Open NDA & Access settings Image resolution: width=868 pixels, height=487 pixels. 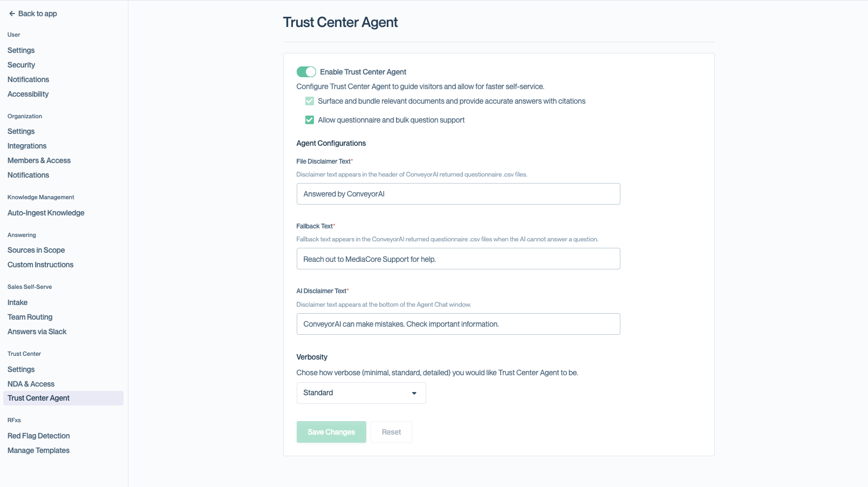(31, 384)
